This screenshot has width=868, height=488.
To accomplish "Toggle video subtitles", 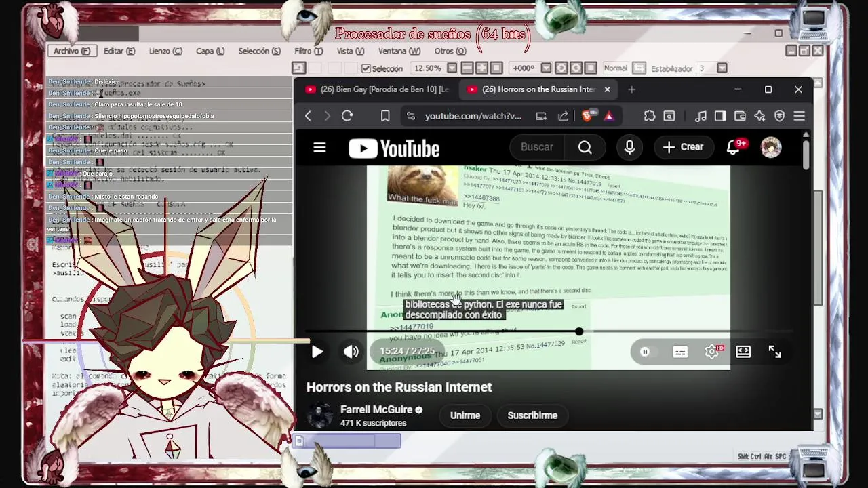I will [680, 352].
